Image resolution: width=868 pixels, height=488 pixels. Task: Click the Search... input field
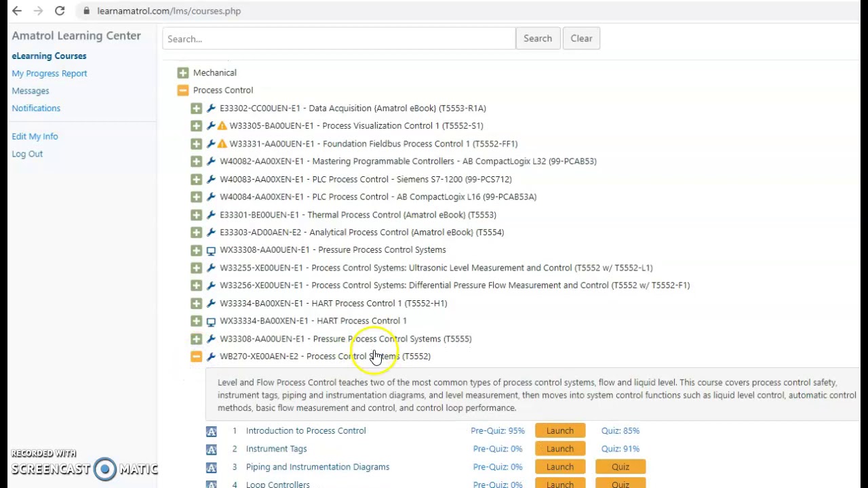coord(339,39)
